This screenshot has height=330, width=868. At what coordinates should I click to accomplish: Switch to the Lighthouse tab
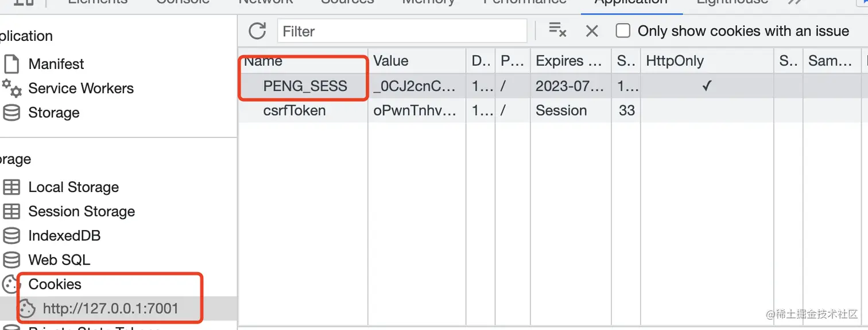tap(732, 2)
